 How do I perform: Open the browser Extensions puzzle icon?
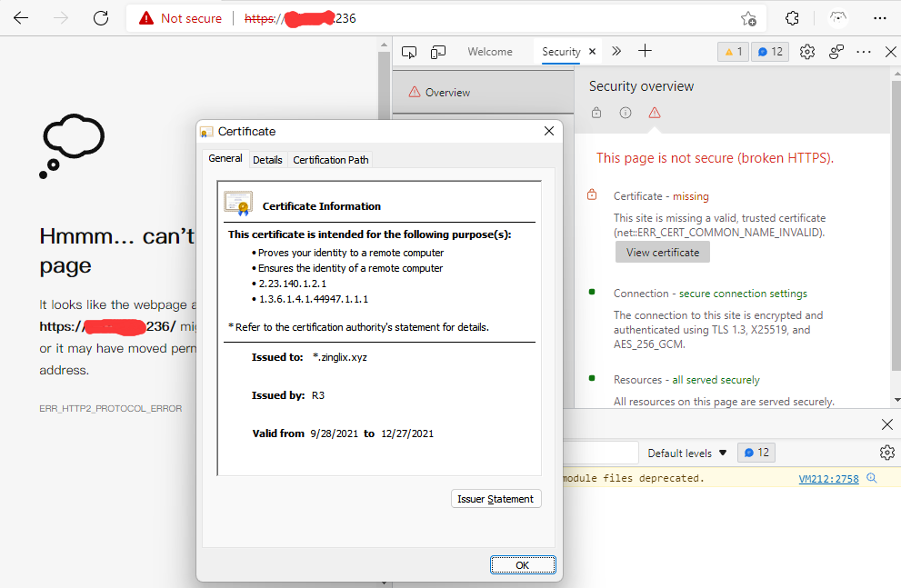[792, 18]
